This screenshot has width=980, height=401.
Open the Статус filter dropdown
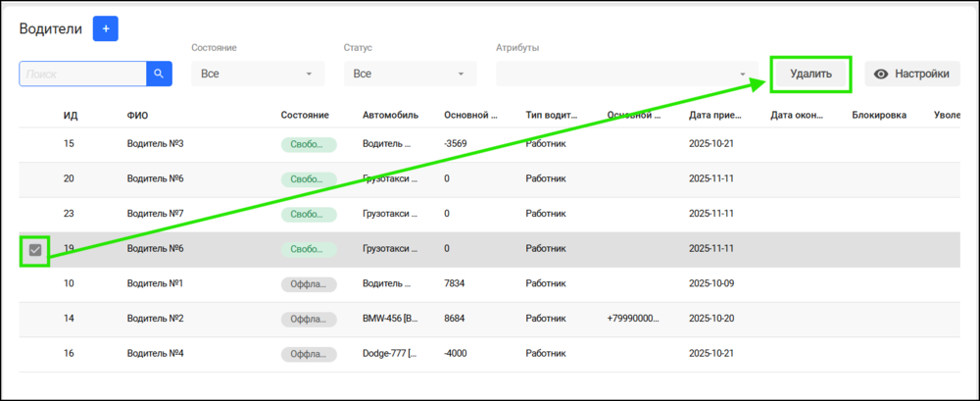coord(411,74)
